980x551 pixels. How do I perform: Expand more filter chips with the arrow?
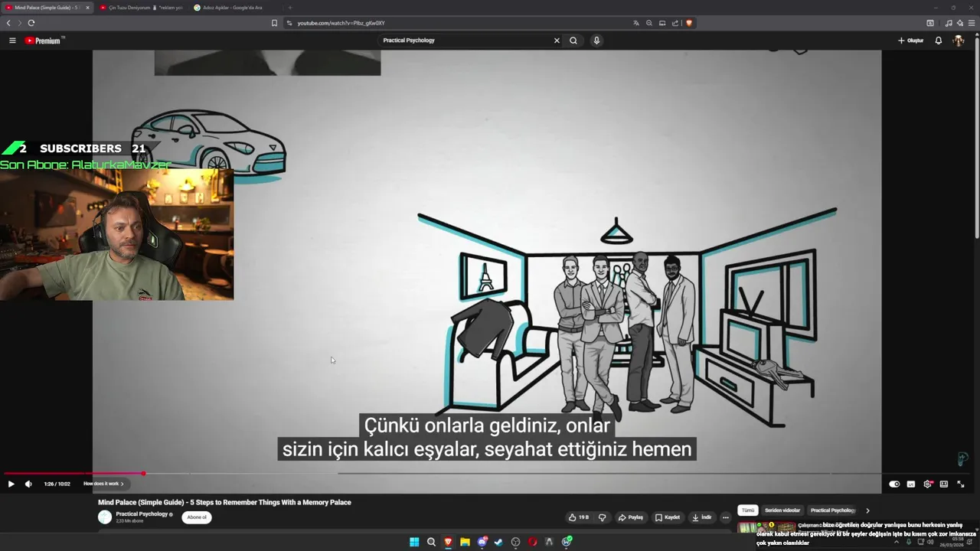coord(867,510)
